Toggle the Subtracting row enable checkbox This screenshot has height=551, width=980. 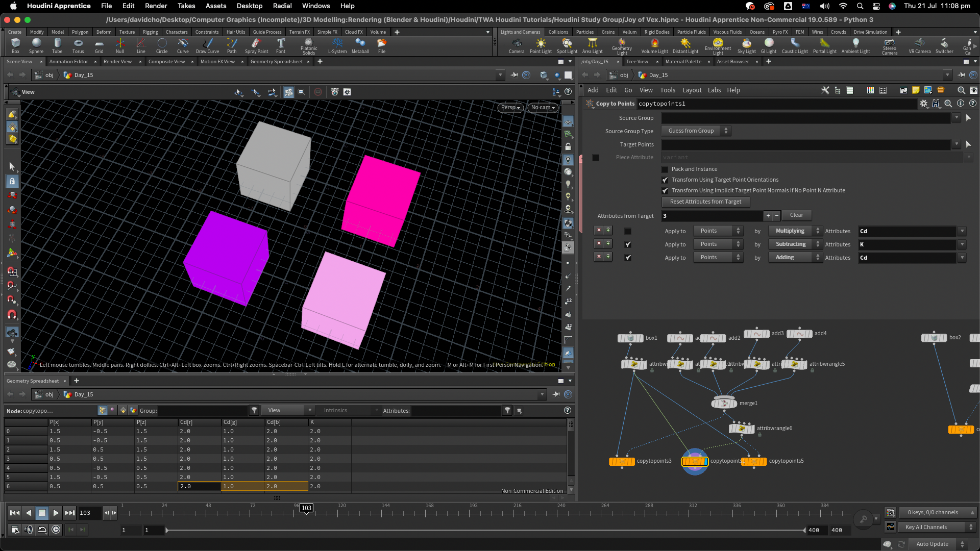click(628, 244)
